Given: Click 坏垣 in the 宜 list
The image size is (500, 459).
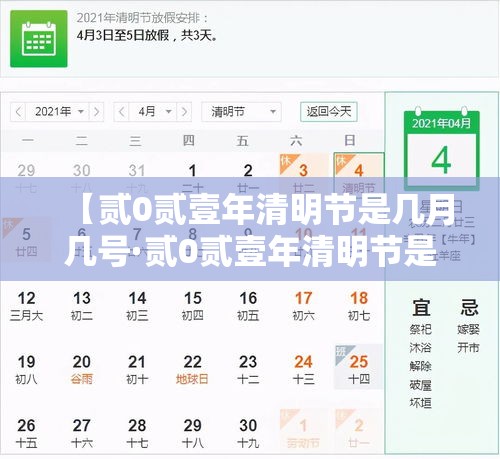Looking at the screenshot, I should [421, 403].
